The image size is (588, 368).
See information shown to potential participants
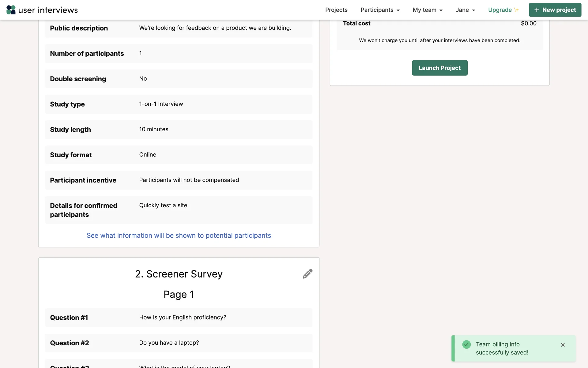tap(179, 236)
